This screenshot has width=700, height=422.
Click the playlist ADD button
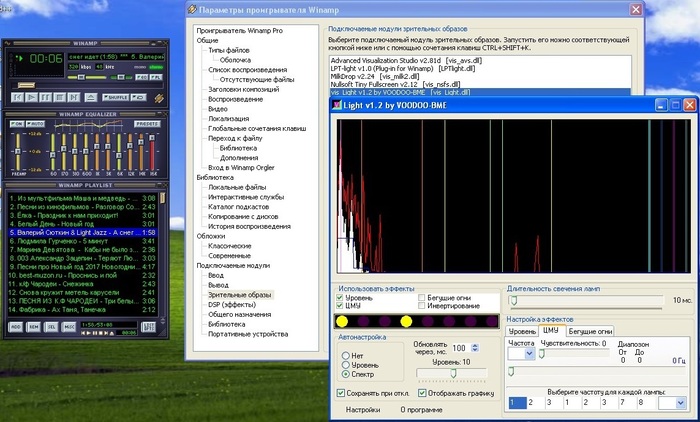pyautogui.click(x=14, y=326)
